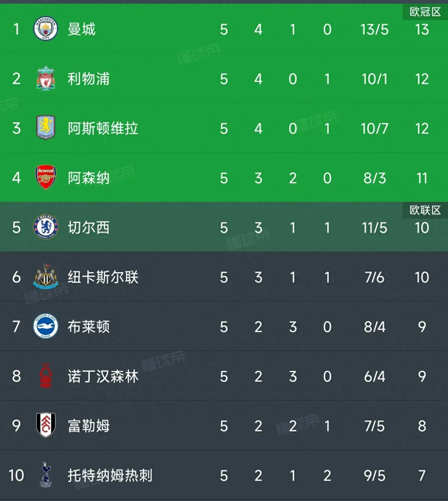Open team name 曼城
The image size is (448, 501).
tap(82, 29)
